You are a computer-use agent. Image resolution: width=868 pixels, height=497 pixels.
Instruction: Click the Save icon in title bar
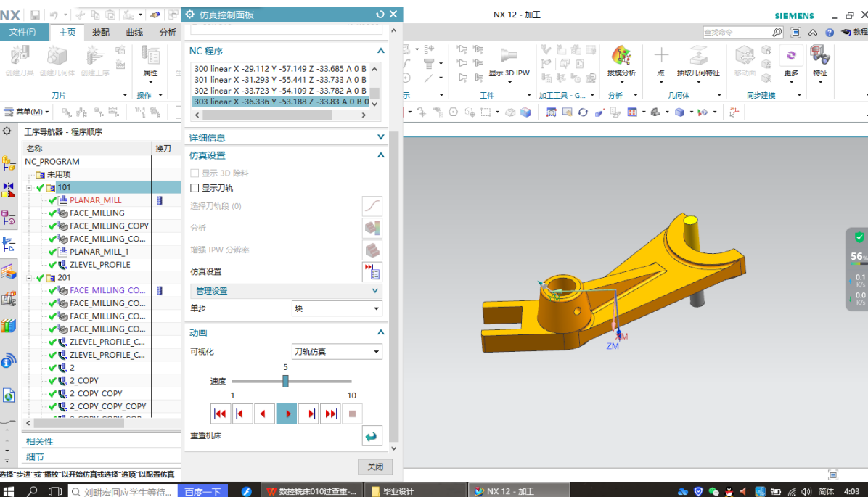pyautogui.click(x=35, y=15)
